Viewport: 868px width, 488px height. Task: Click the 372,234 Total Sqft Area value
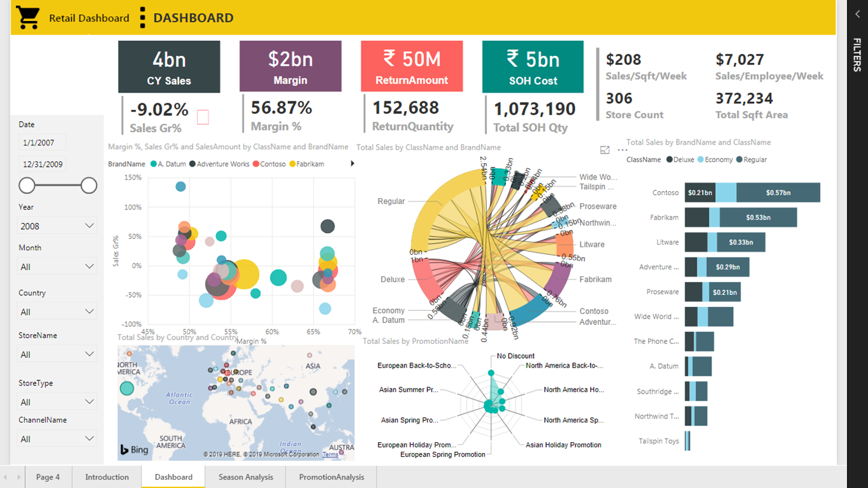pyautogui.click(x=744, y=98)
